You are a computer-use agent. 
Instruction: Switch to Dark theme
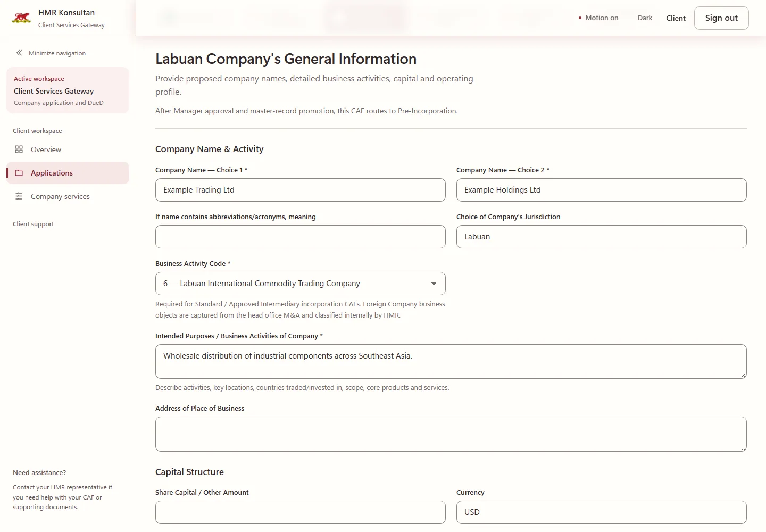click(645, 18)
